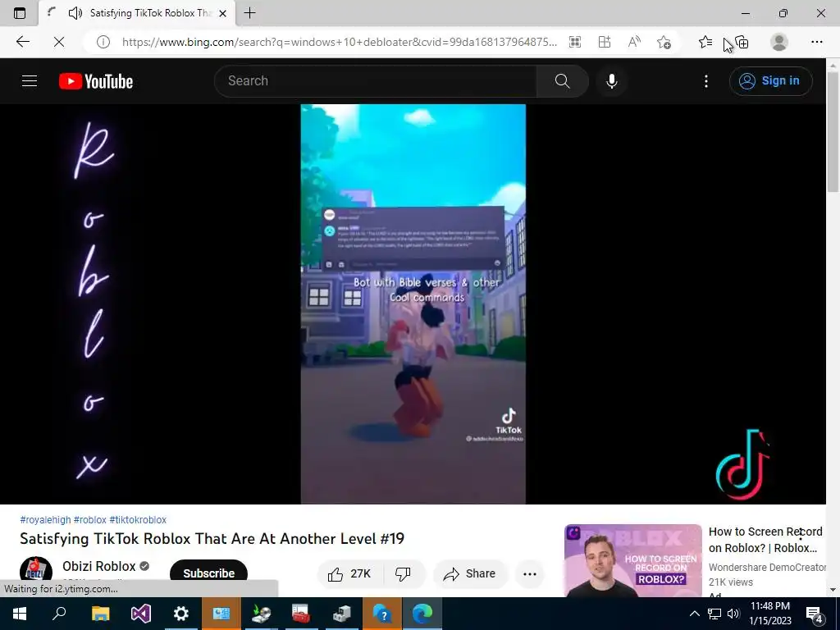Stop loading the page
This screenshot has width=840, height=630.
pos(59,42)
